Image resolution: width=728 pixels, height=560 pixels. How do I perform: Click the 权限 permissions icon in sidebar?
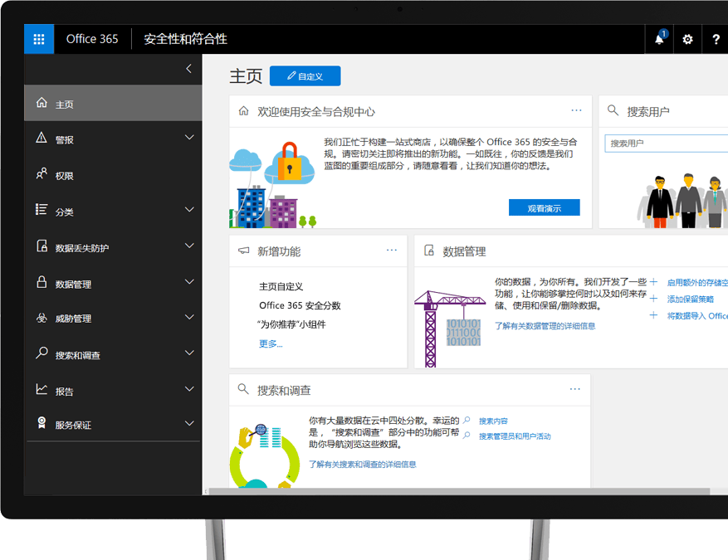[40, 174]
